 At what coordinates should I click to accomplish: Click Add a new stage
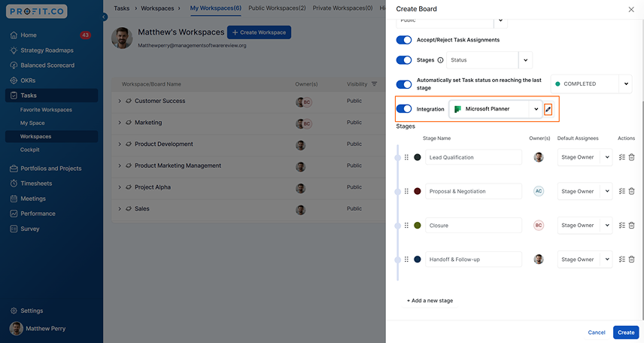point(430,301)
